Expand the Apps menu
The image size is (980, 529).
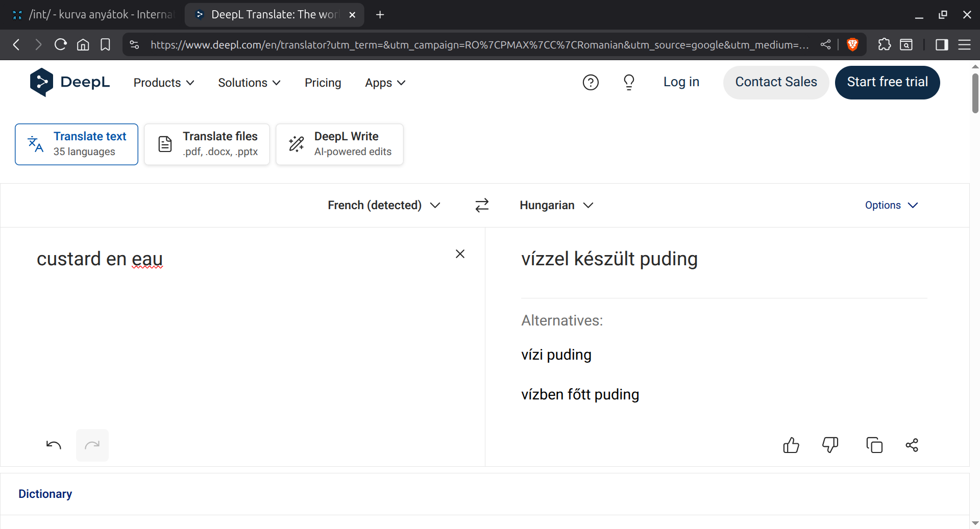coord(385,83)
